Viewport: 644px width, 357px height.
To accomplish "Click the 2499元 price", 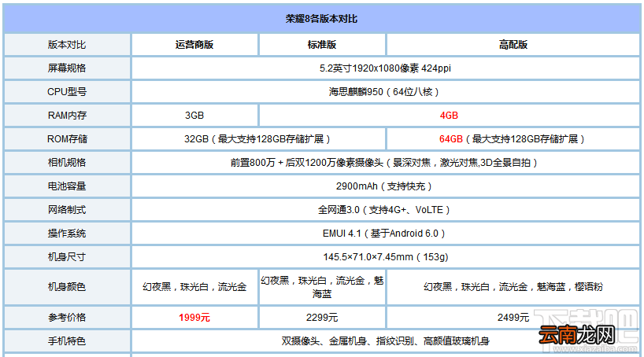I will tap(513, 318).
